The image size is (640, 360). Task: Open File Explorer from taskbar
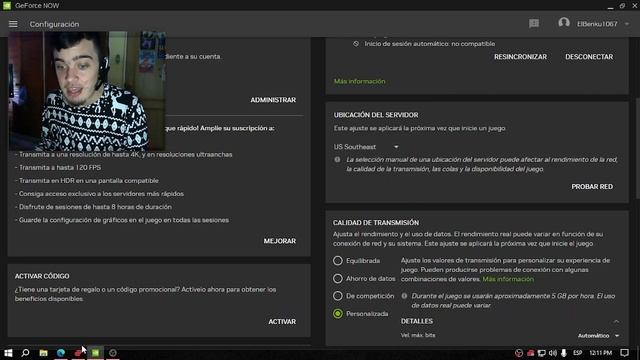[x=43, y=353]
